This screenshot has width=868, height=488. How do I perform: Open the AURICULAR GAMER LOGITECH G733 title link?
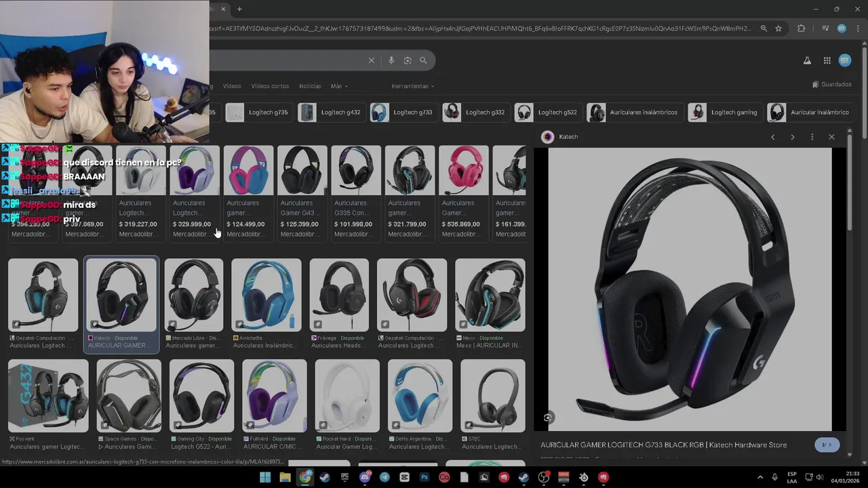[x=663, y=445]
